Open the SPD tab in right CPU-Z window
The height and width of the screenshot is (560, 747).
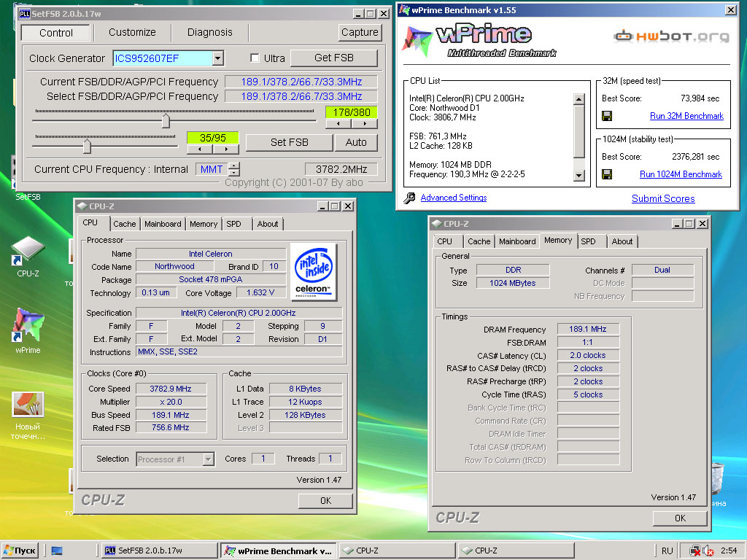[x=589, y=241]
